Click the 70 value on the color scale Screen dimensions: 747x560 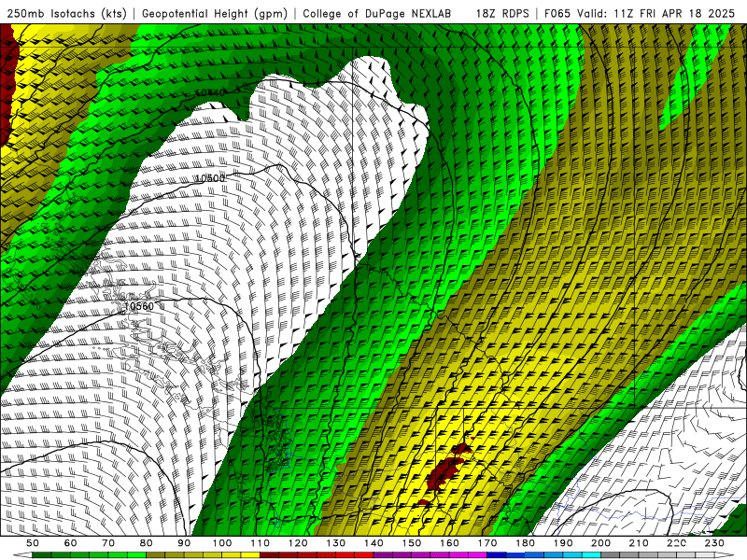coord(108,543)
